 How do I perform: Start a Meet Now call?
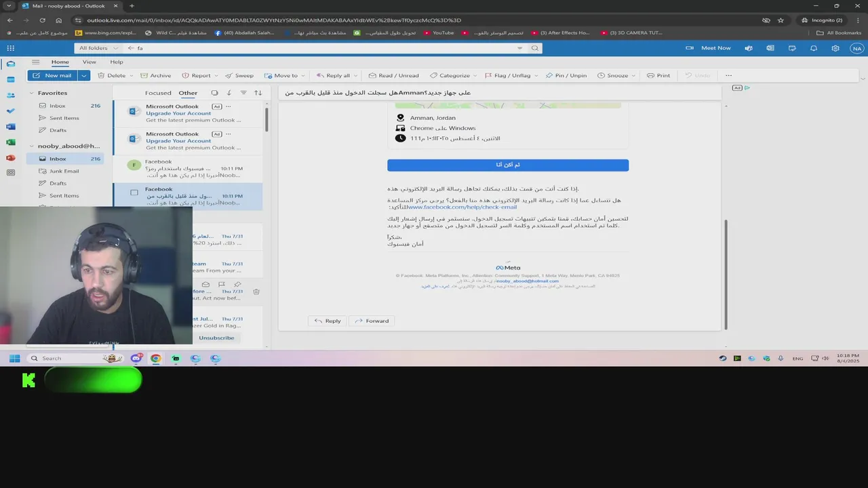(709, 48)
